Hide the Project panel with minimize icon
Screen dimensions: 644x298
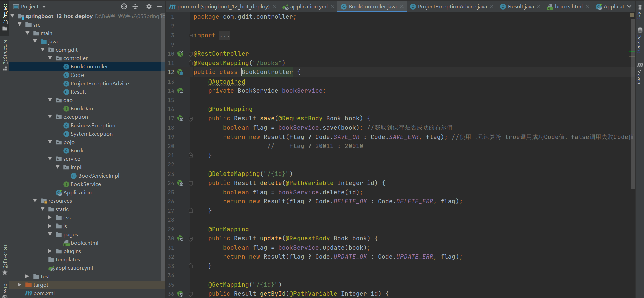click(160, 6)
